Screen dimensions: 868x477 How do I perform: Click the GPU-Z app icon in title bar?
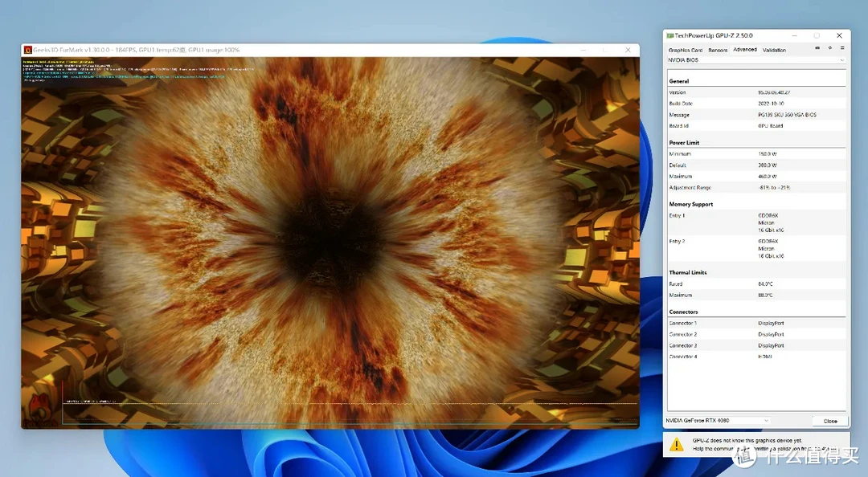pos(669,36)
